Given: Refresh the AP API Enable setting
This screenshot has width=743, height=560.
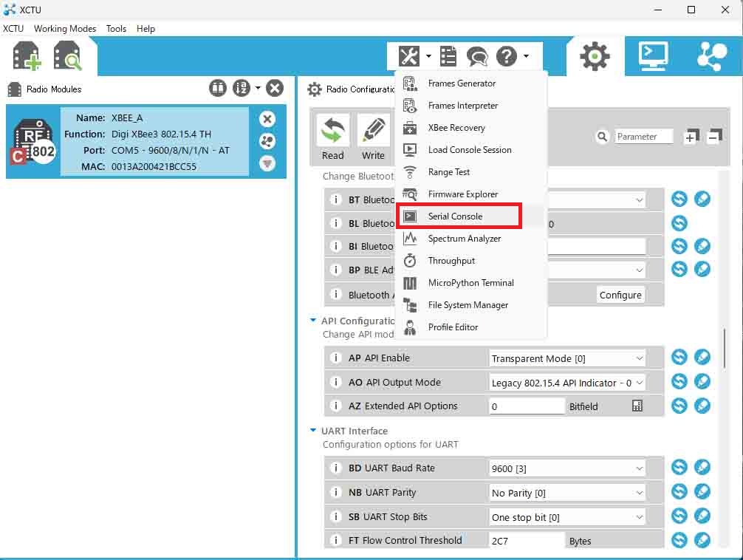Looking at the screenshot, I should point(679,357).
